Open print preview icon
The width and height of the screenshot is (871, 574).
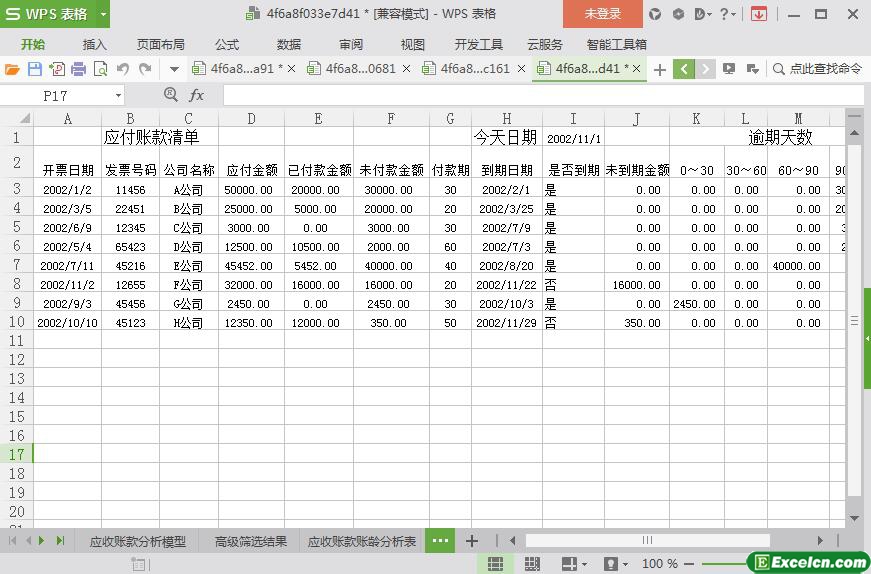101,69
